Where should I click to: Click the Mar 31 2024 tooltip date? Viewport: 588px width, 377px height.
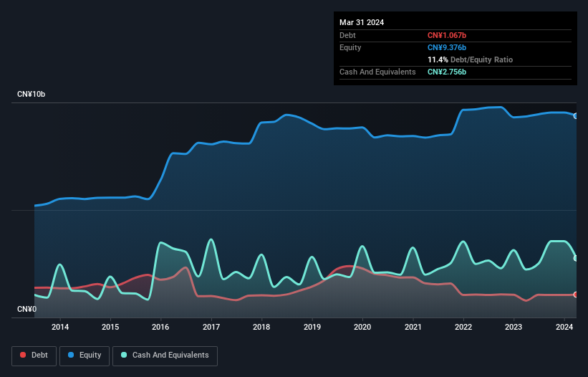(362, 22)
